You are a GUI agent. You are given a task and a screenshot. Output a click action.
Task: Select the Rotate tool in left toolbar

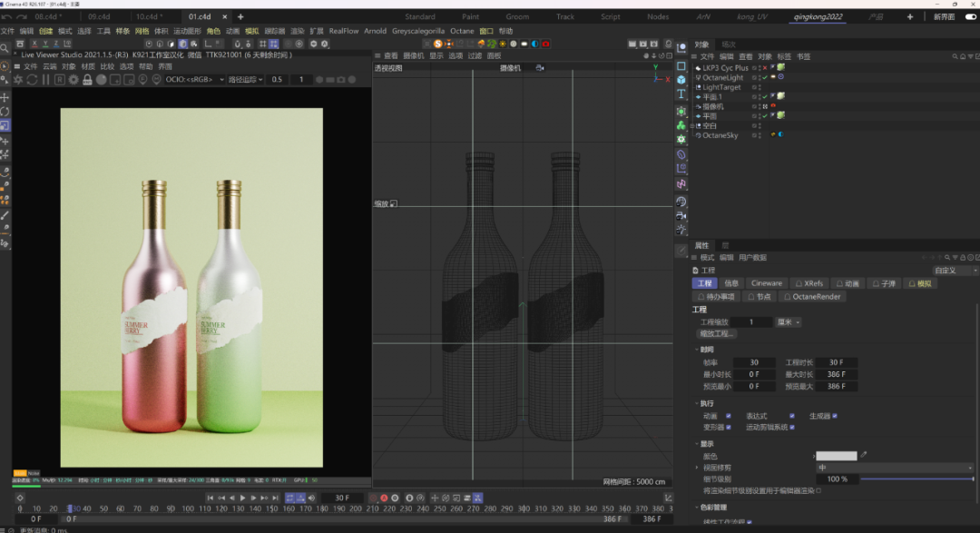(5, 112)
